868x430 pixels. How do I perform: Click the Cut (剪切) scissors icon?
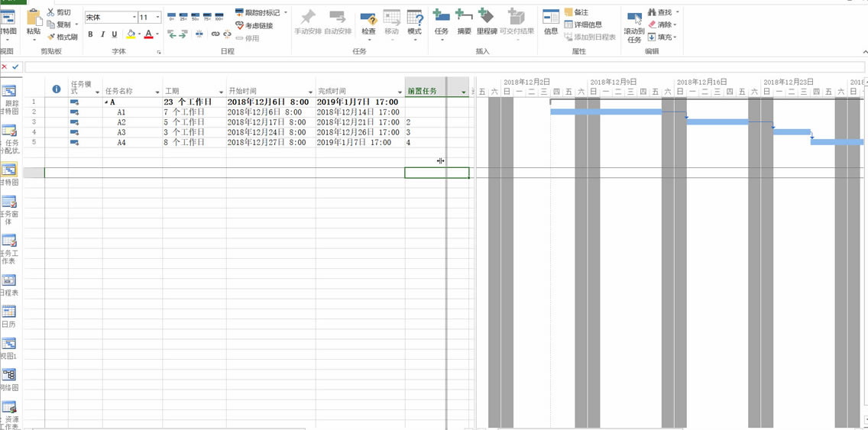(51, 12)
